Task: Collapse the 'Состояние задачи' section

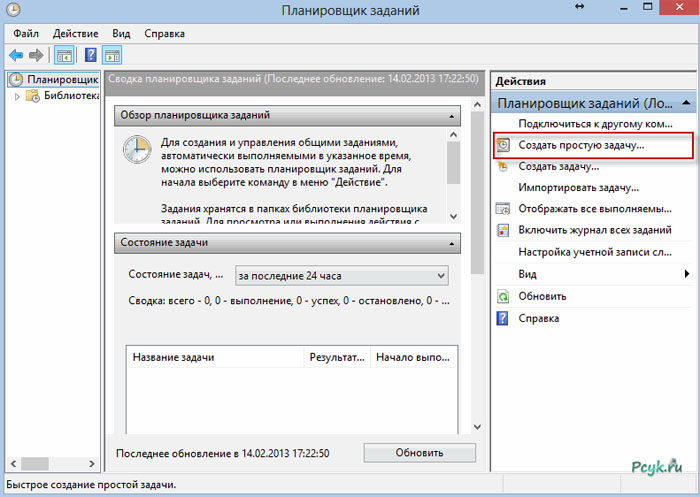Action: [x=451, y=243]
